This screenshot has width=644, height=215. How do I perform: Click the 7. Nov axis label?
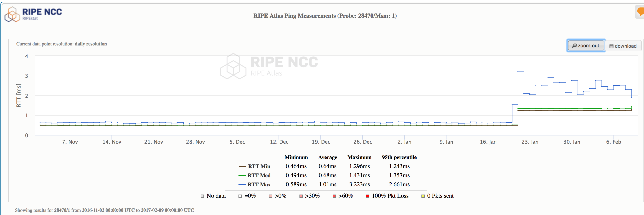pyautogui.click(x=70, y=142)
